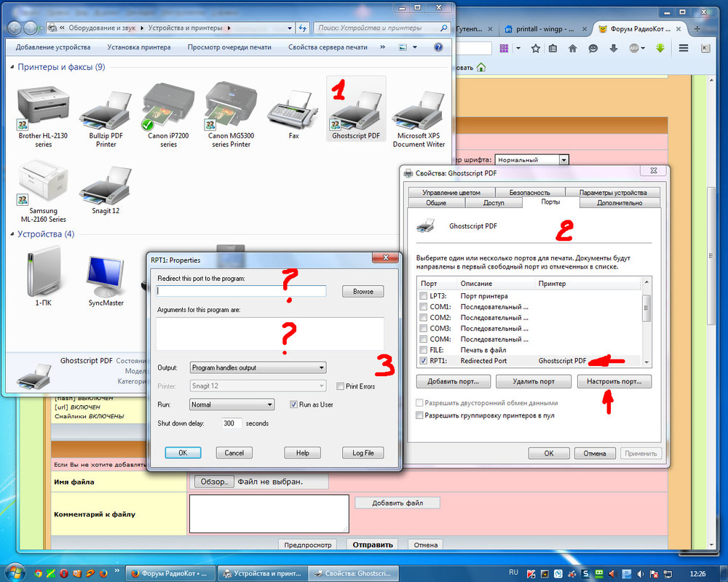728x582 pixels.
Task: Click the Удалить порт button
Action: 534,381
